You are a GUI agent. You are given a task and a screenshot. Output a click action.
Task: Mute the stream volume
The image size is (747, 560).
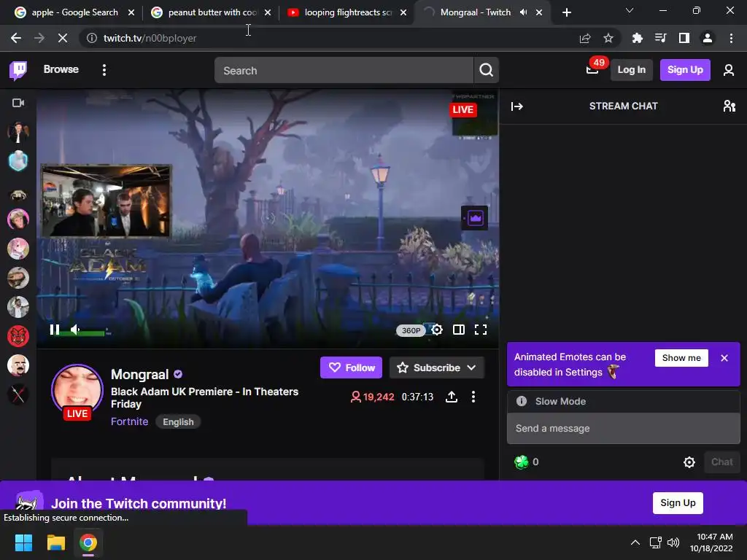[x=75, y=330]
